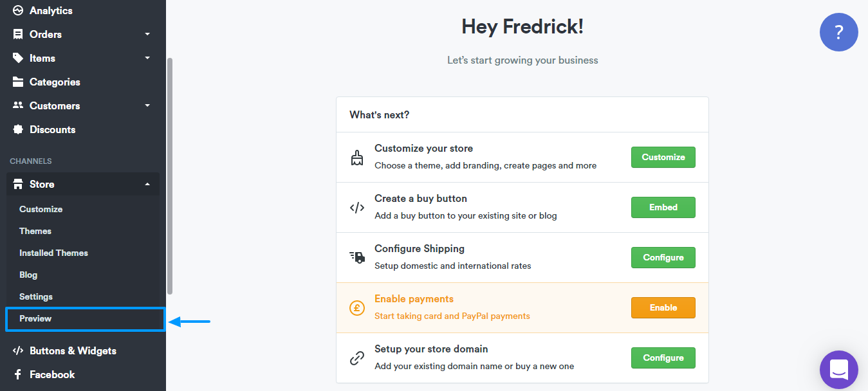Screen dimensions: 868x391
Task: Click the paintbrush Customize your store icon
Action: coord(356,157)
